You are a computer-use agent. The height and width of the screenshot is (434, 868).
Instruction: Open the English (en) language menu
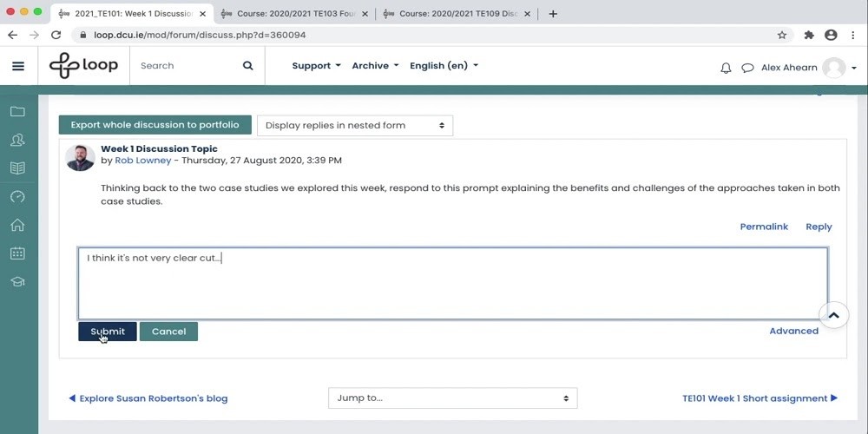(444, 66)
